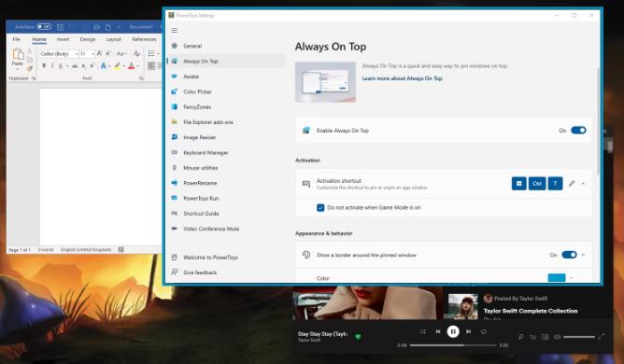Open File Explorer add-ons page
The image size is (624, 364).
[x=226, y=122]
